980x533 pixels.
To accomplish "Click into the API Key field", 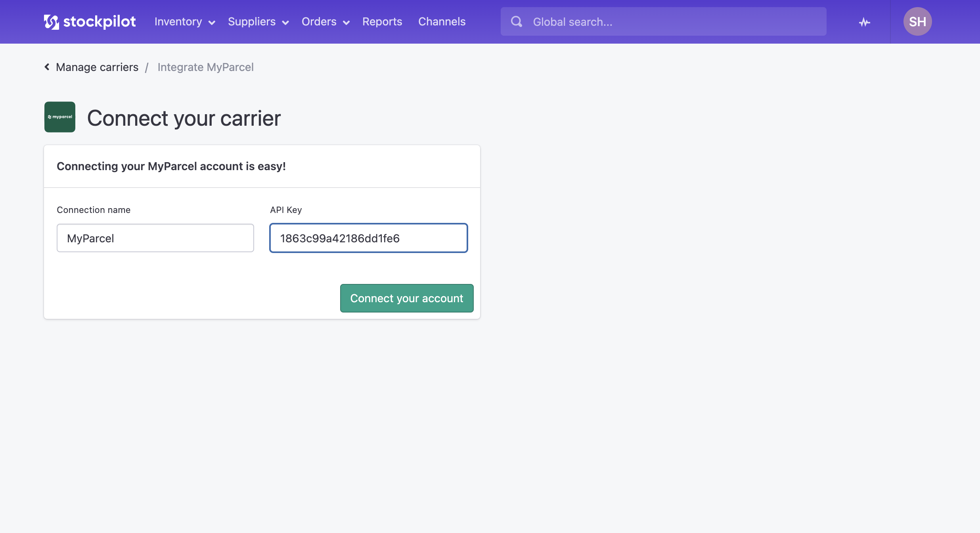I will click(x=369, y=238).
